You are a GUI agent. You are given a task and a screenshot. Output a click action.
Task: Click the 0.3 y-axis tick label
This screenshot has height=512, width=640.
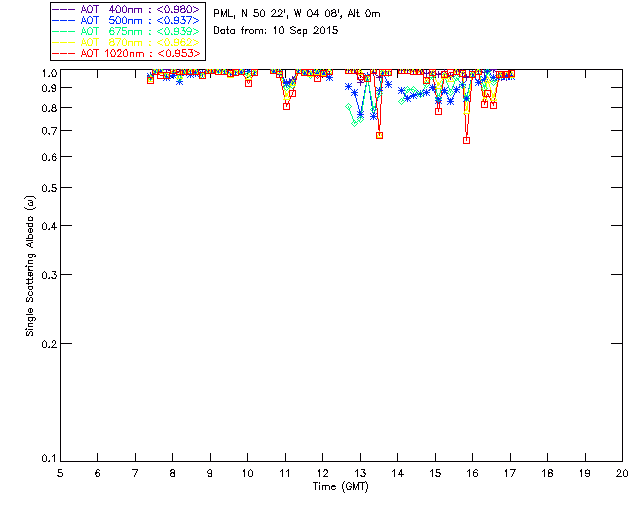pos(49,275)
